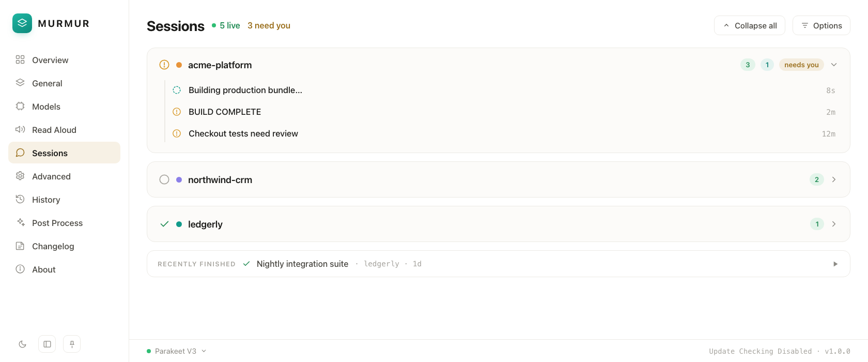
Task: Click the Collapse all button
Action: click(750, 25)
